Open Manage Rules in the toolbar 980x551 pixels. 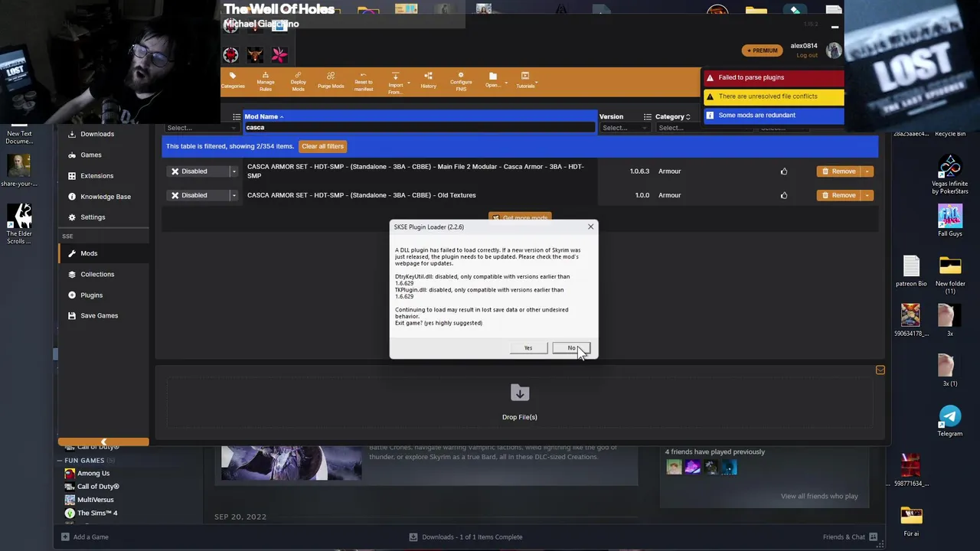(265, 81)
